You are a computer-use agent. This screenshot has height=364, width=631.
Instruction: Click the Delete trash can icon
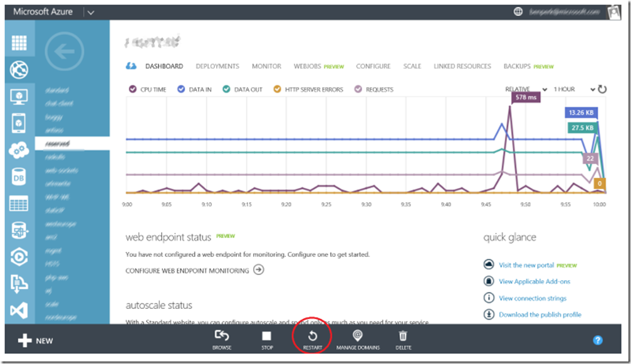pos(404,337)
